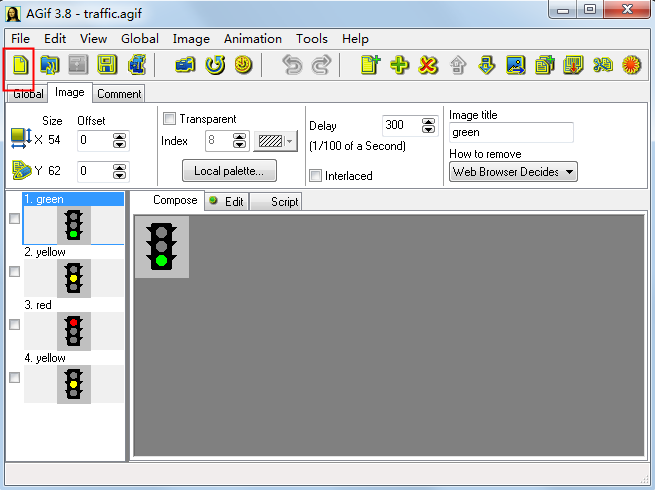Switch to the Edit view tab
Screen dimensions: 655x490
pos(227,202)
